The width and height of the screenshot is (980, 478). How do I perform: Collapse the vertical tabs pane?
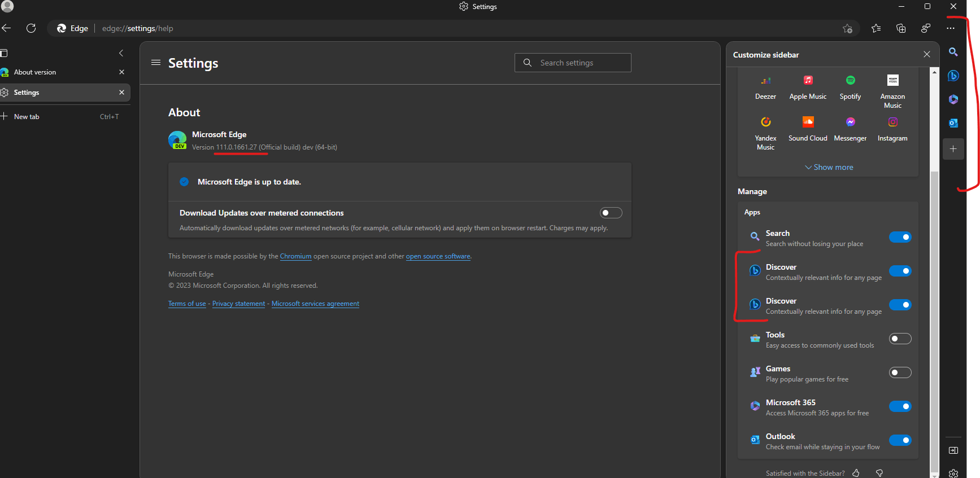point(121,53)
